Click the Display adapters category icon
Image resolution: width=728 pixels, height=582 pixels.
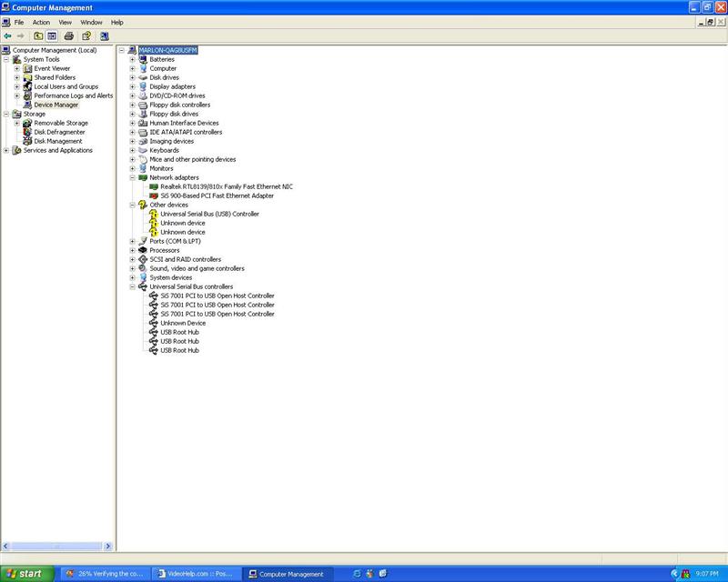pos(143,86)
